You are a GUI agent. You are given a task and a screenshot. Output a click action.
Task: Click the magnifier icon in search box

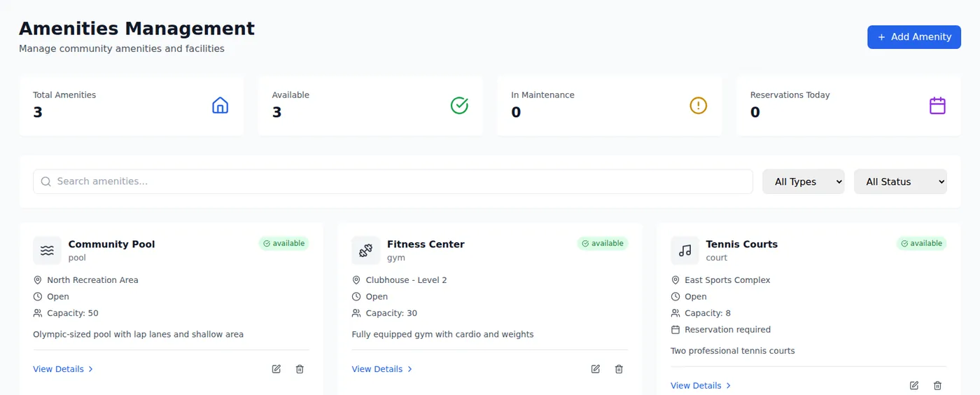(46, 181)
